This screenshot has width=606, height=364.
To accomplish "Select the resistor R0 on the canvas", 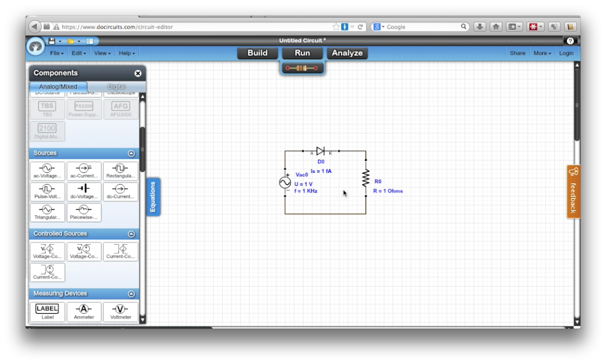I will [366, 178].
